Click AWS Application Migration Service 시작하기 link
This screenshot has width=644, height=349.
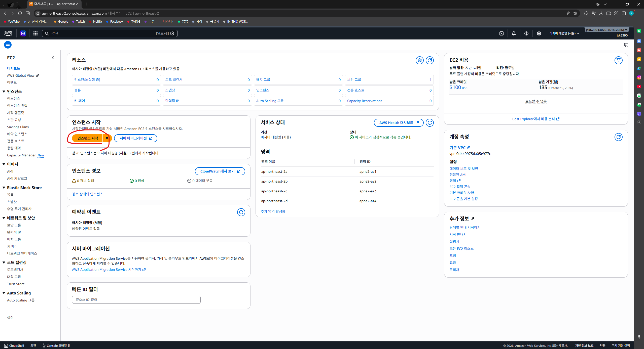pyautogui.click(x=109, y=270)
